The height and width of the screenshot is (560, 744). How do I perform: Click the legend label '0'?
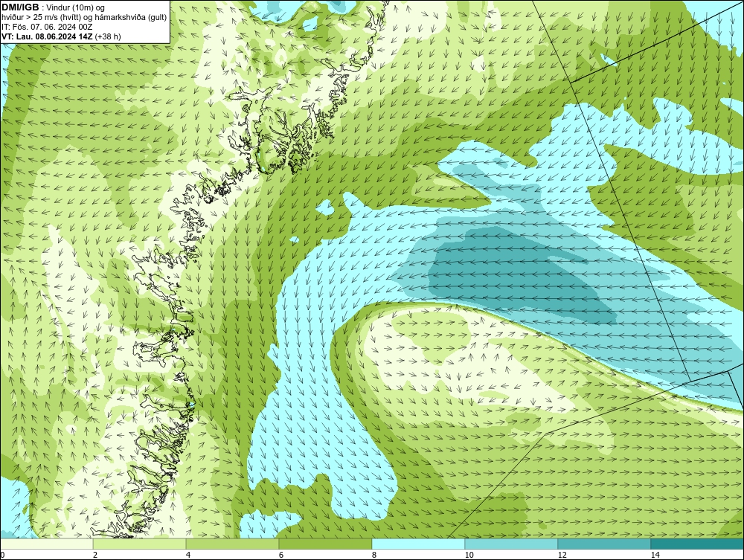(x=2, y=555)
